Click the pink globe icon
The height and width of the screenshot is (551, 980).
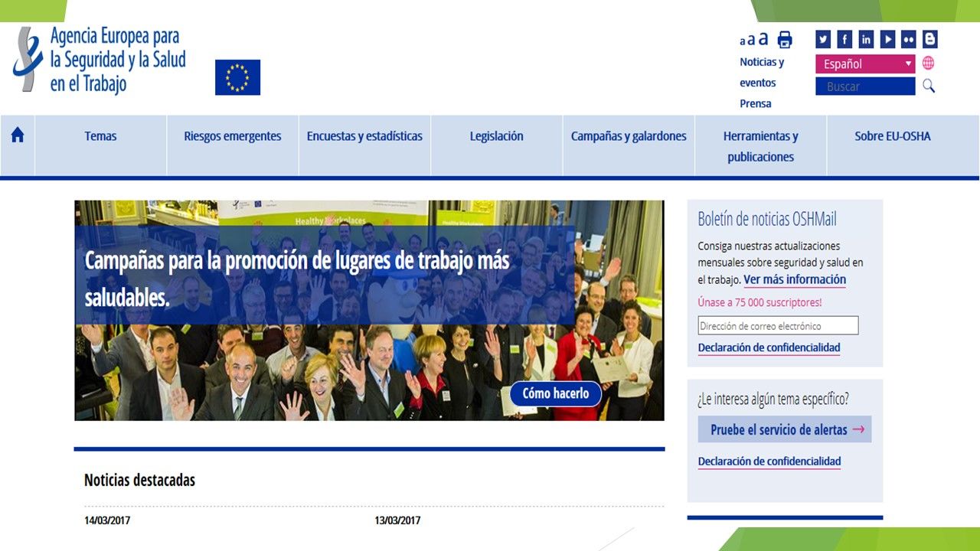pos(928,64)
